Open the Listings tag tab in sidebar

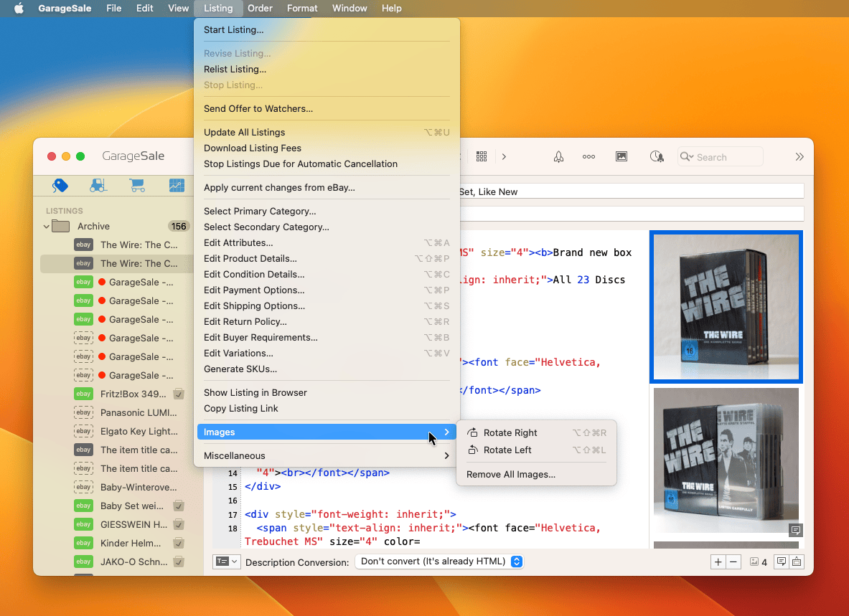pyautogui.click(x=60, y=186)
